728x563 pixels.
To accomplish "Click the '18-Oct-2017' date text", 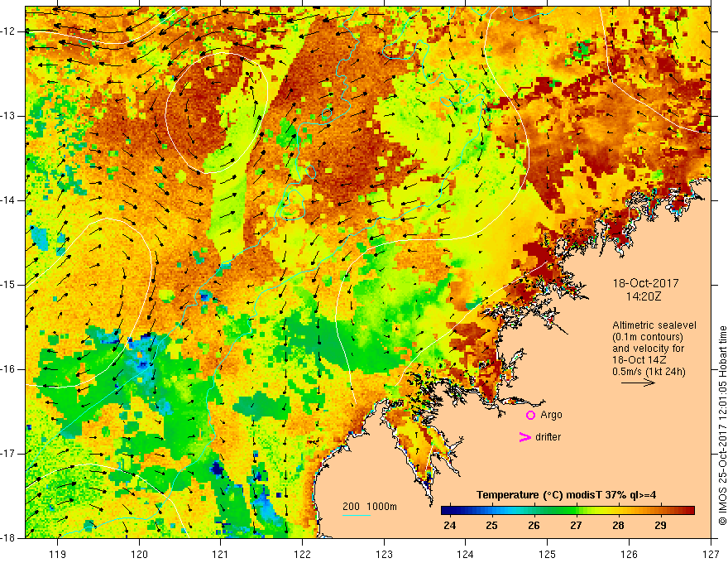I will tap(645, 283).
